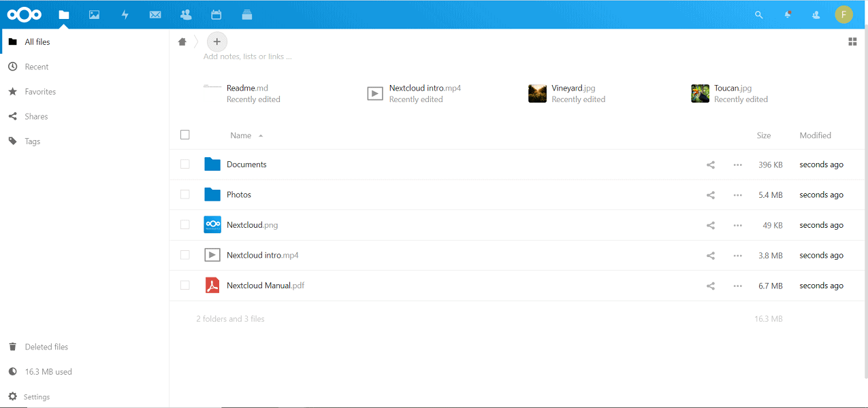Viewport: 868px width, 408px height.
Task: Open Tags in sidebar
Action: 84,141
